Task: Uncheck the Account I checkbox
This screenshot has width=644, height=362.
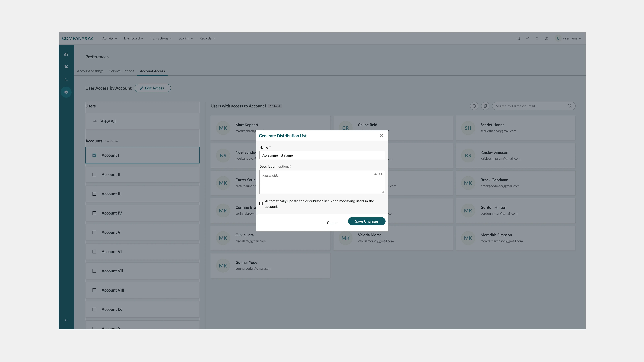Action: point(94,155)
